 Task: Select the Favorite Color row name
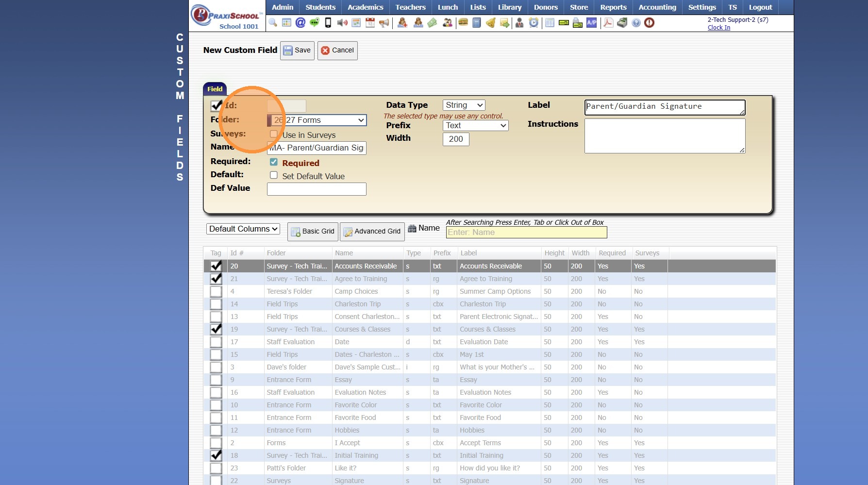(x=356, y=405)
